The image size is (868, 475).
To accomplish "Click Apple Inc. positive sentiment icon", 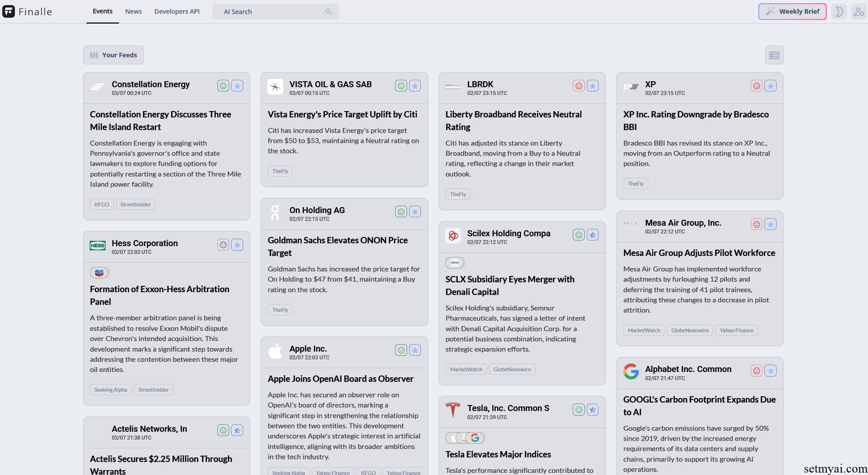I will tap(401, 350).
